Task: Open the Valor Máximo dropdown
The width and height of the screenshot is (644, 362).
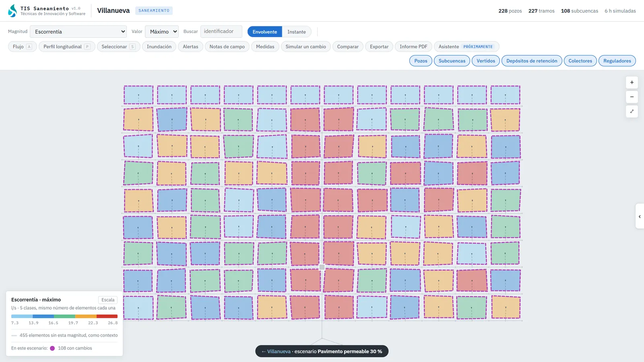Action: coord(161,31)
